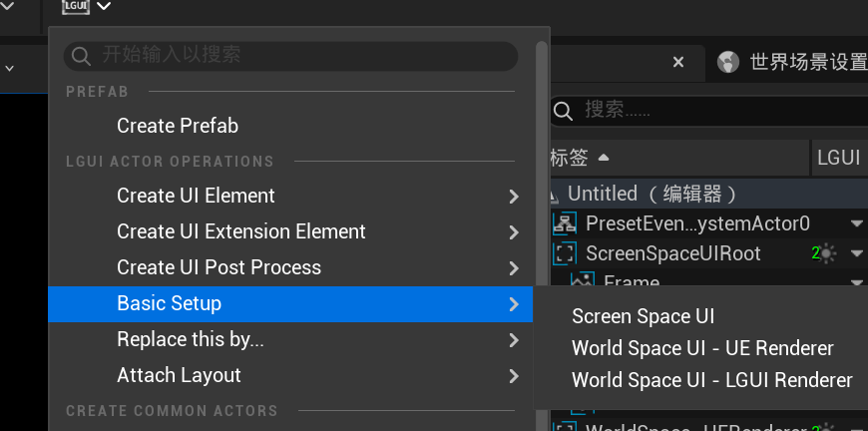This screenshot has height=431, width=868.
Task: Click the magnifier icon in outliner search
Action: tap(563, 110)
